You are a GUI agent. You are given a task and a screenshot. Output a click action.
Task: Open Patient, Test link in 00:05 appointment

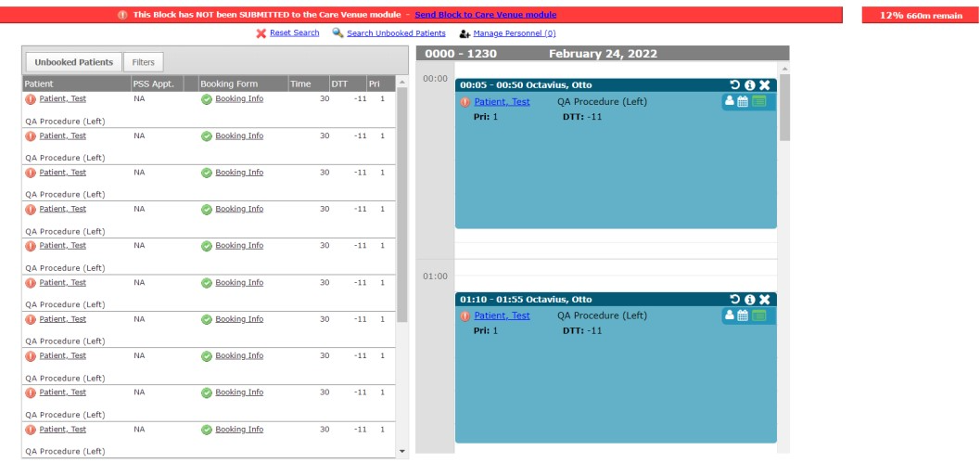click(502, 102)
